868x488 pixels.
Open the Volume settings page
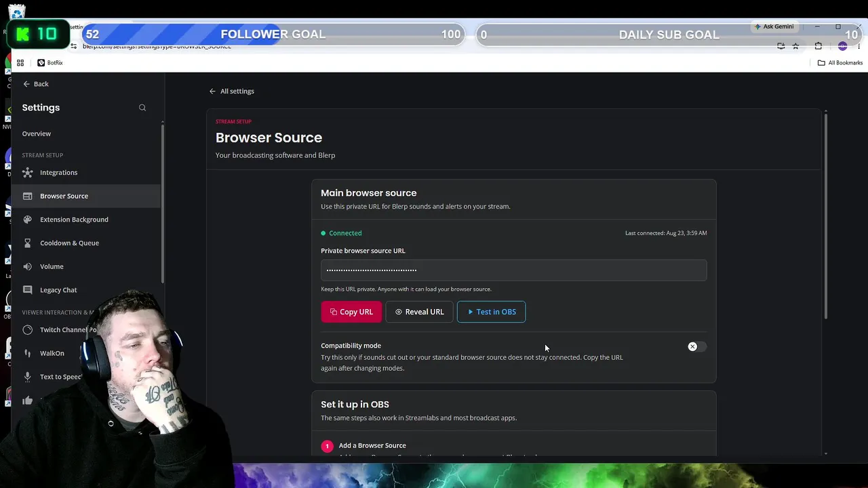86,266
